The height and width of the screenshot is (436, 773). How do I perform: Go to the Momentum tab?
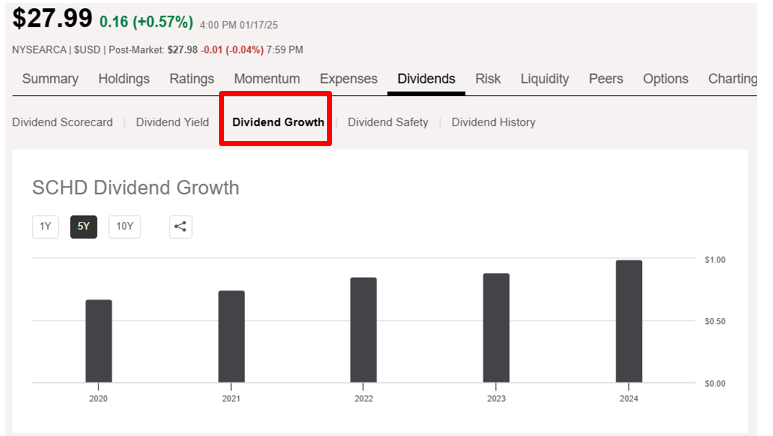tap(267, 79)
